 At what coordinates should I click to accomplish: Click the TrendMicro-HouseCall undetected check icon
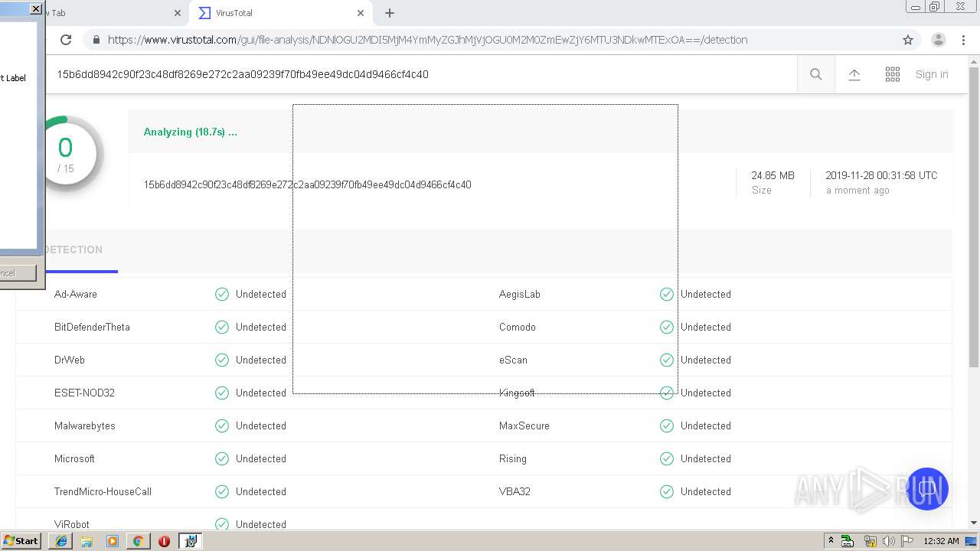click(x=222, y=491)
